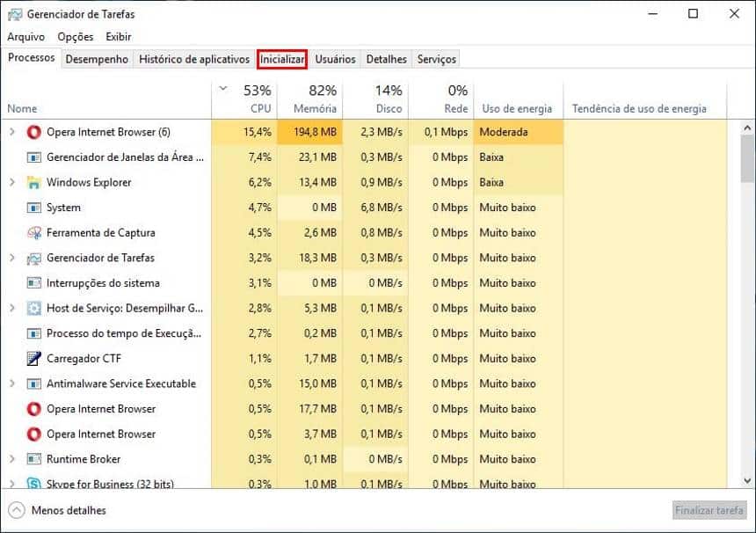Expand the Antimalware Service Executable process
Viewport: 756px width, 533px height.
coord(12,383)
